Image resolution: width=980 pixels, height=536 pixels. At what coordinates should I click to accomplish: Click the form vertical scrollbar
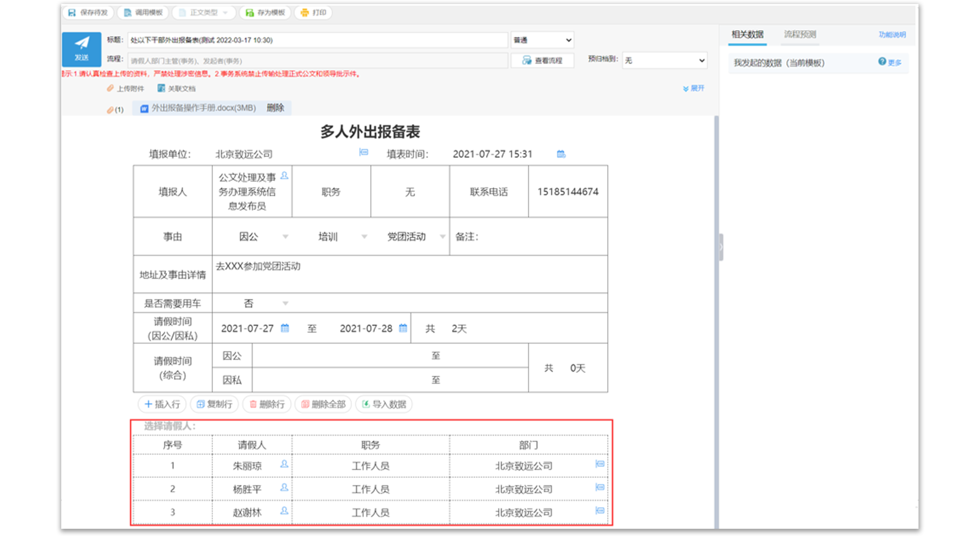click(716, 322)
